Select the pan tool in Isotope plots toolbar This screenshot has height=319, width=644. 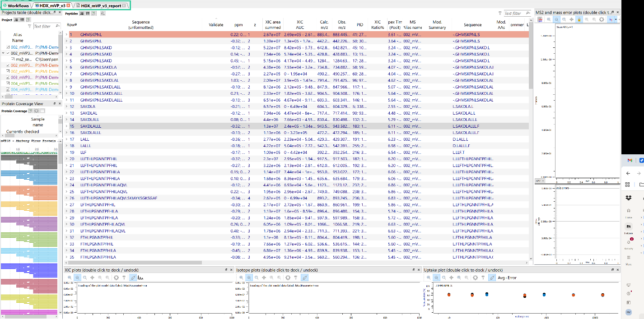(264, 277)
